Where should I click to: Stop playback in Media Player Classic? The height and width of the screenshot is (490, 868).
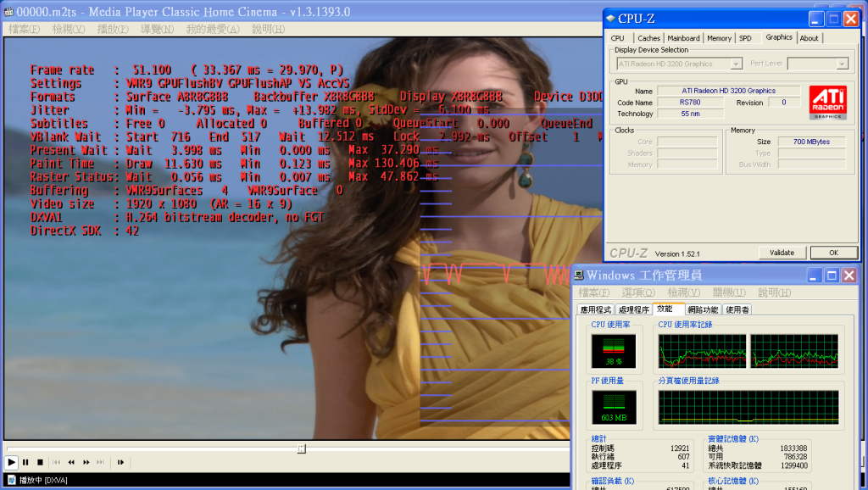pyautogui.click(x=40, y=462)
